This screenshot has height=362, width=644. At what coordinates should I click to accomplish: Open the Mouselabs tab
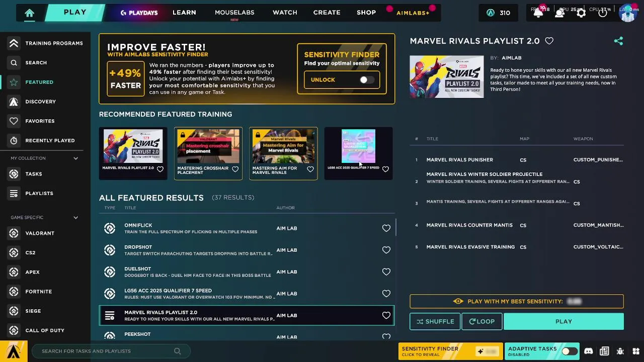tap(234, 13)
